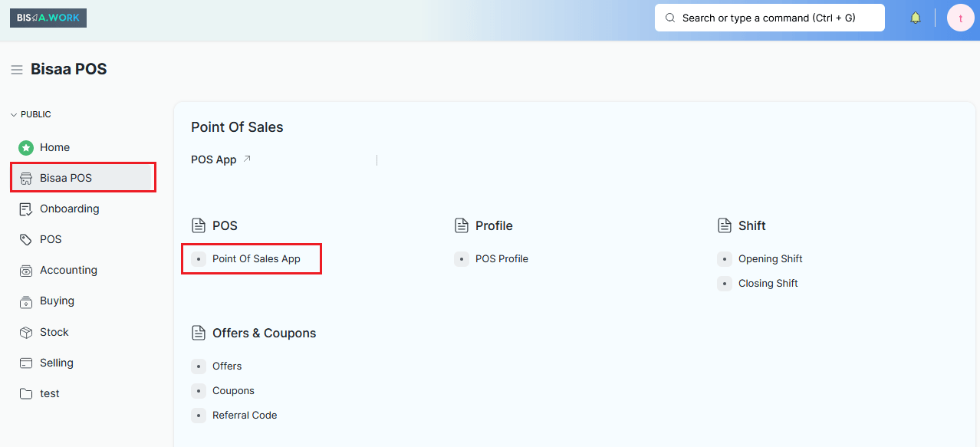
Task: Open the notifications bell icon
Action: [x=915, y=18]
